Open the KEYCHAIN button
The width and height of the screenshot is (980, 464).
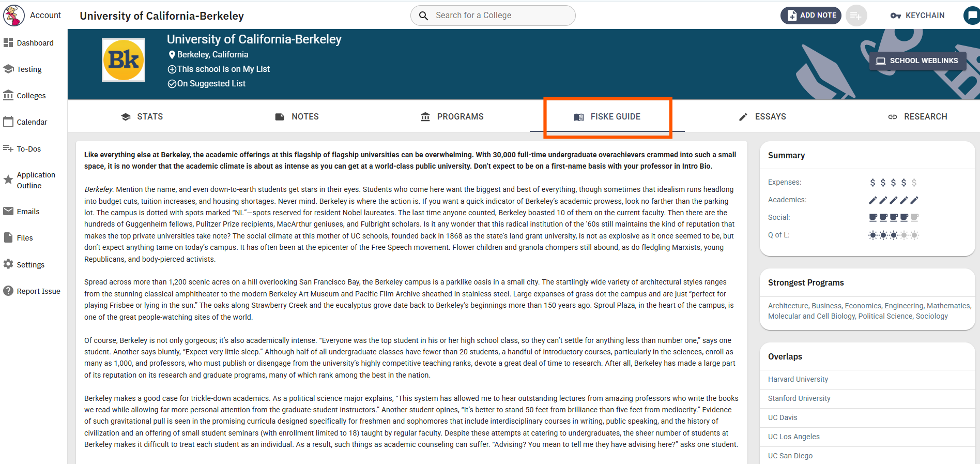point(917,16)
